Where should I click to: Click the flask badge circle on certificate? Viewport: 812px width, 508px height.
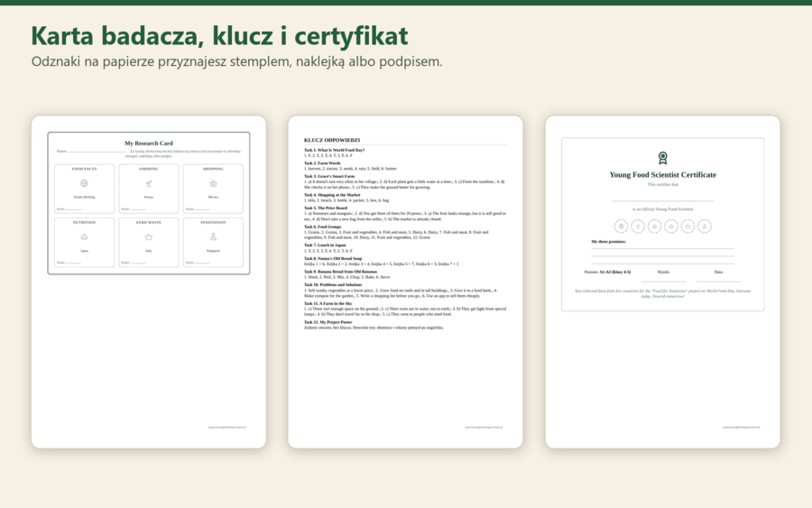point(705,226)
